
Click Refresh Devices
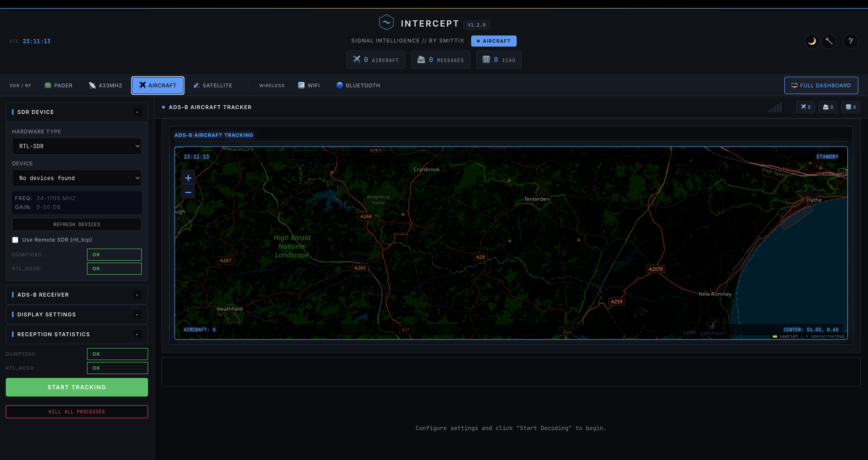click(x=77, y=225)
